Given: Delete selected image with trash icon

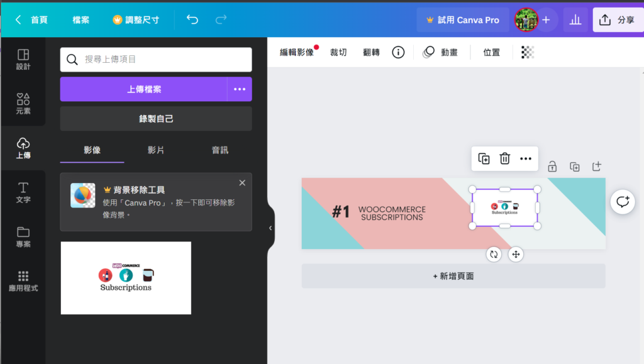Looking at the screenshot, I should [x=504, y=159].
